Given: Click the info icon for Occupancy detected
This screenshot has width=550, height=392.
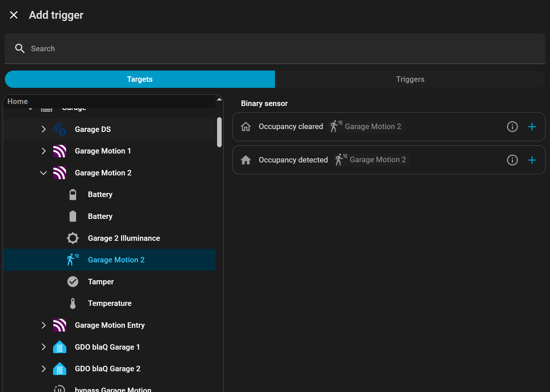Looking at the screenshot, I should [512, 160].
